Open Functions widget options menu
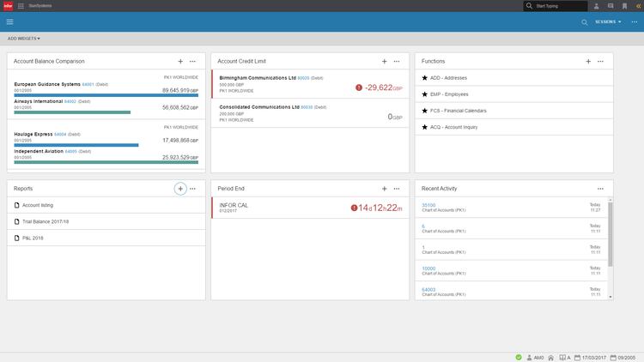This screenshot has height=362, width=644. point(600,61)
